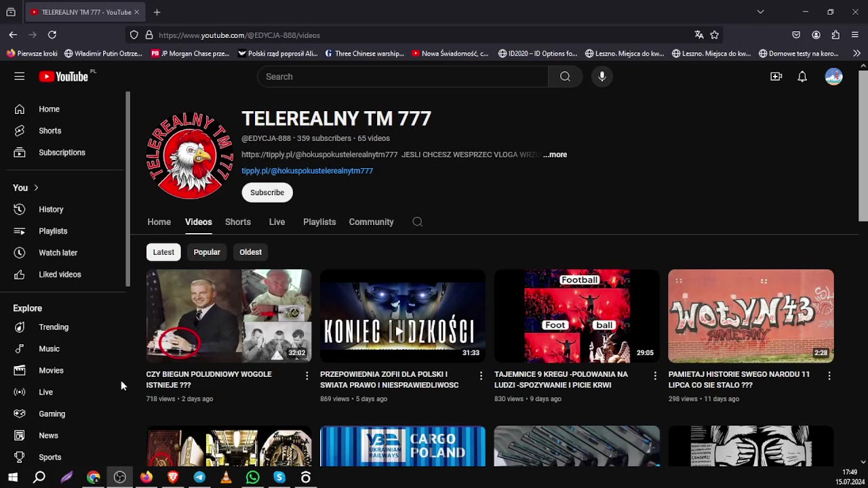Image resolution: width=868 pixels, height=488 pixels.
Task: Switch to the channel Playlists tab
Action: (x=319, y=222)
